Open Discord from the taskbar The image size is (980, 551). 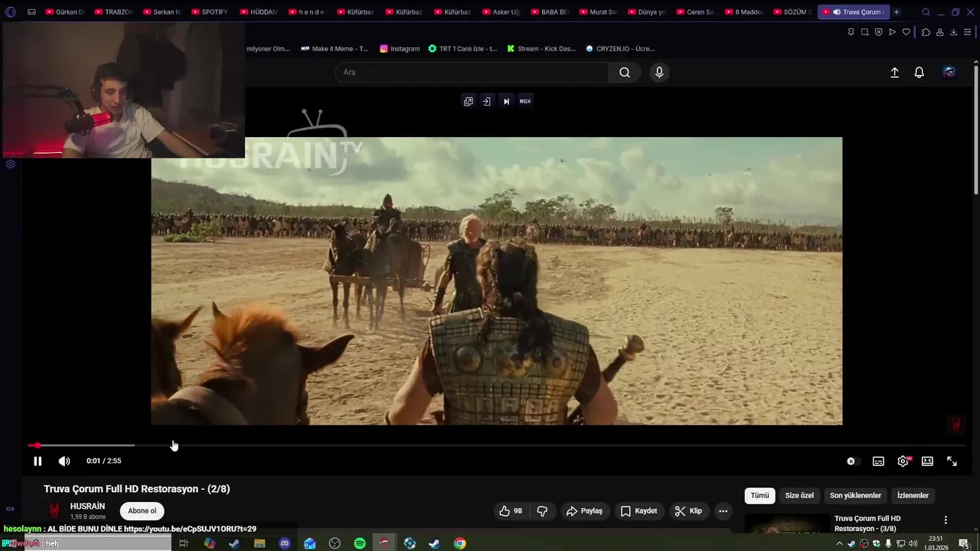click(x=285, y=543)
